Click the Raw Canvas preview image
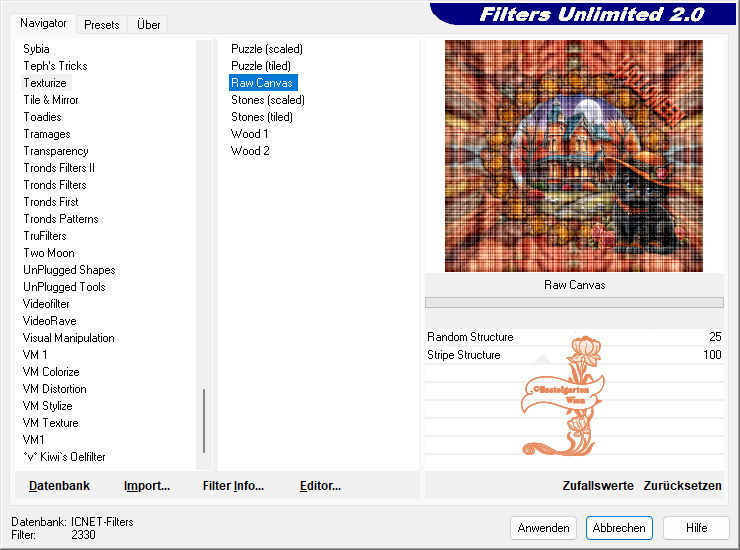The height and width of the screenshot is (550, 740). (x=573, y=156)
